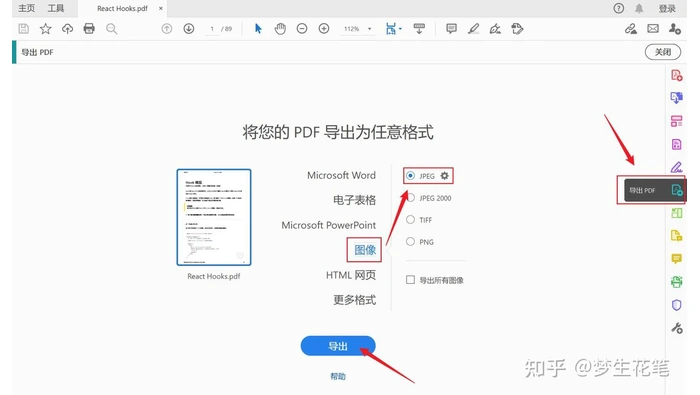The width and height of the screenshot is (700, 395).
Task: Click the save file icon
Action: click(24, 29)
